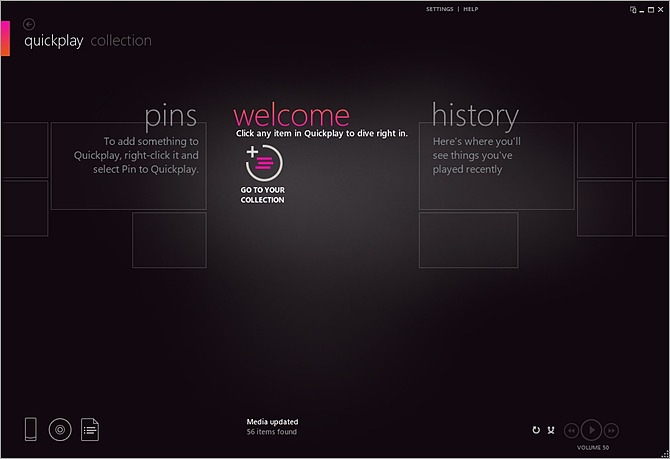Maximize the Zune window

[651, 9]
